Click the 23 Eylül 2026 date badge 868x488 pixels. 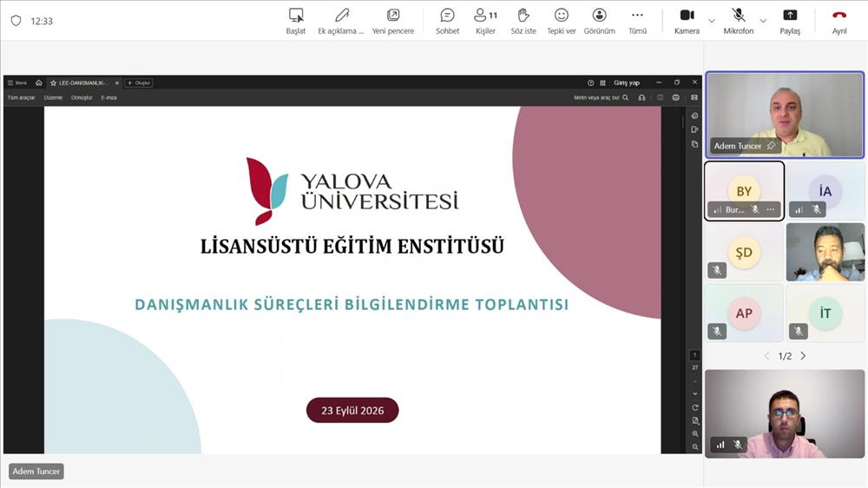click(x=352, y=411)
